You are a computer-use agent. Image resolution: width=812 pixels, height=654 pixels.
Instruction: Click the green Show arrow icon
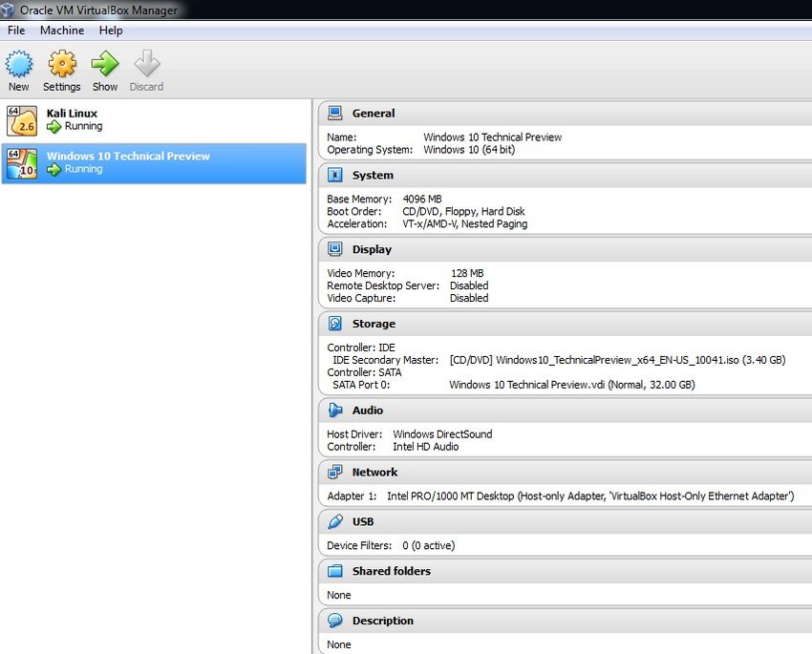pos(105,64)
